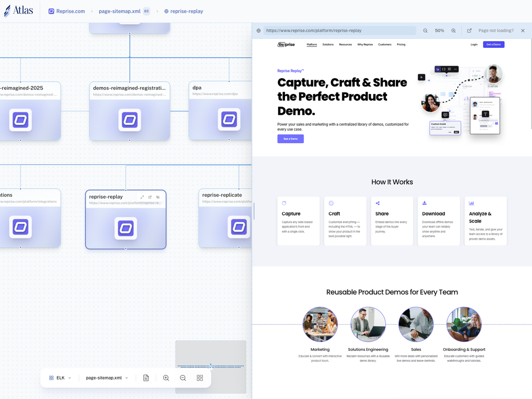Click the integrations node icon
The width and height of the screenshot is (532, 399).
tap(20, 227)
